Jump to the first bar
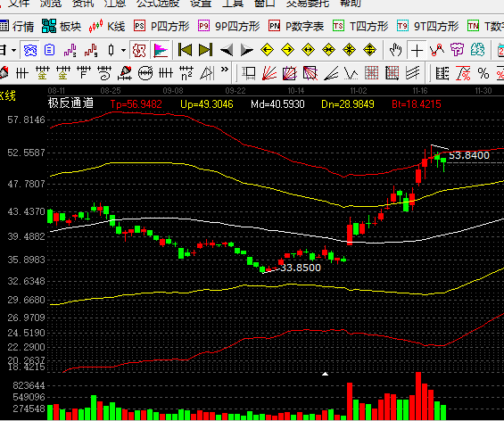 click(x=185, y=50)
